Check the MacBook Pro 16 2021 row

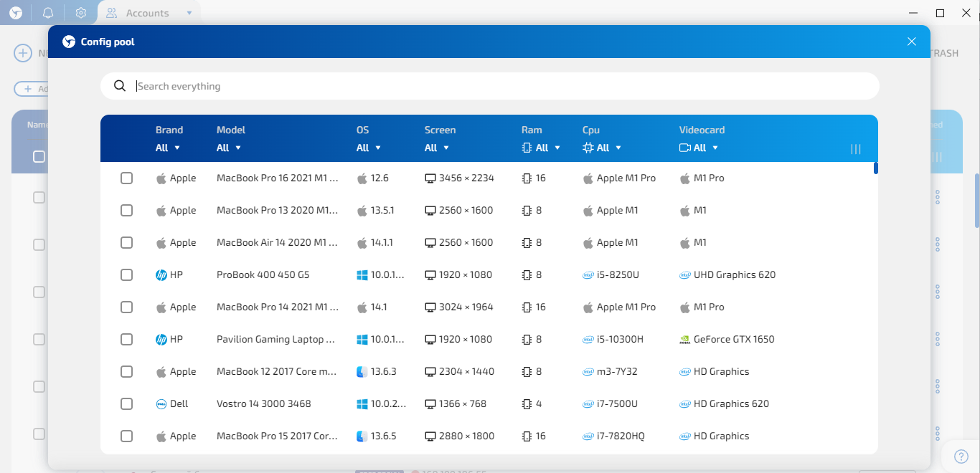126,178
